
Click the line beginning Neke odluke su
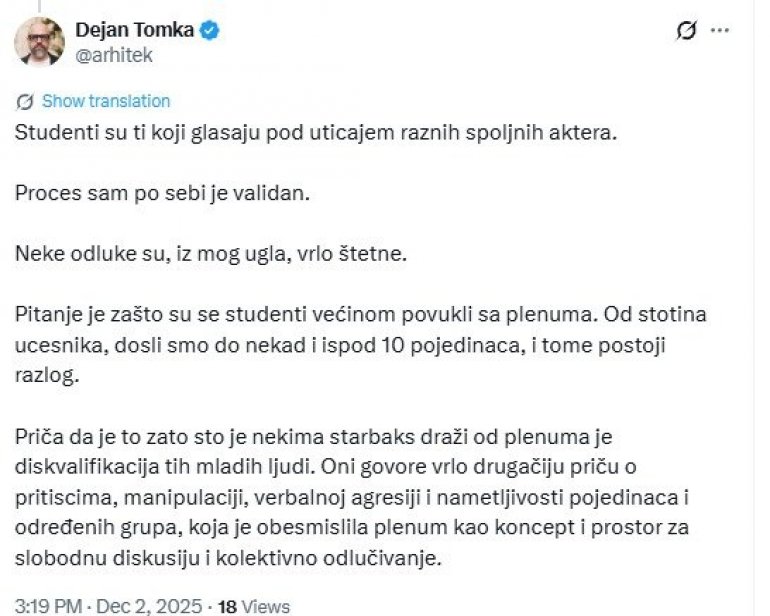[x=210, y=254]
